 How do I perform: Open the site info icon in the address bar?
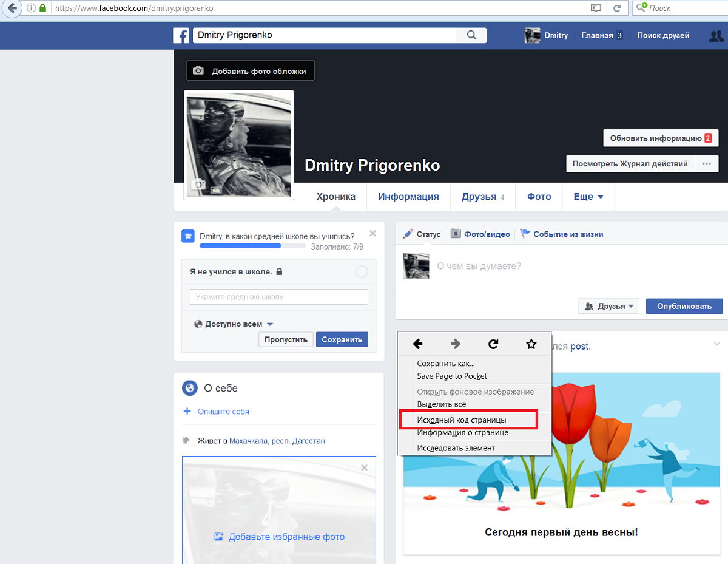(31, 8)
